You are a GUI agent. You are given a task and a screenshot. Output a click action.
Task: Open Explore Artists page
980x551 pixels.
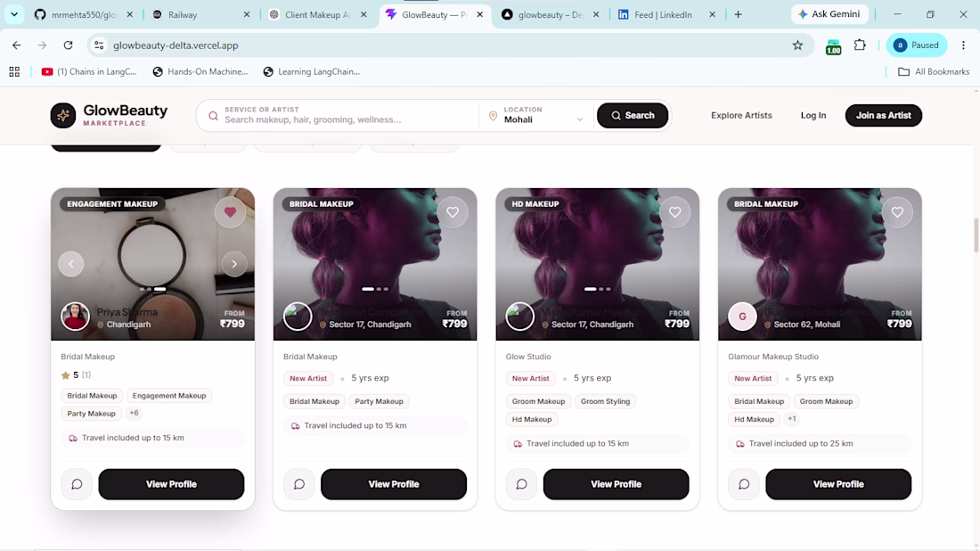tap(741, 115)
